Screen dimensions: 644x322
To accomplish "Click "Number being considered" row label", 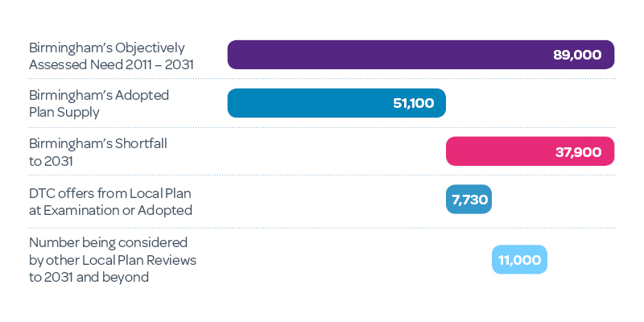I will (108, 242).
